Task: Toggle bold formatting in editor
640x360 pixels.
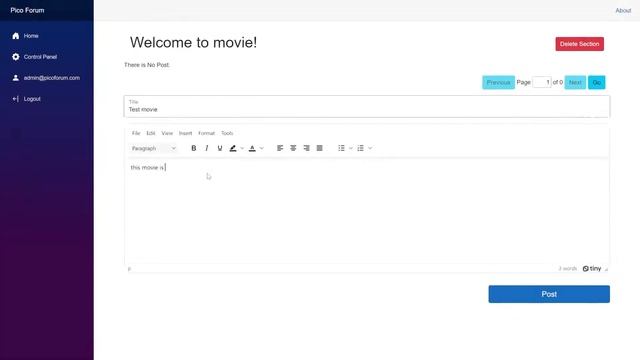Action: tap(193, 148)
